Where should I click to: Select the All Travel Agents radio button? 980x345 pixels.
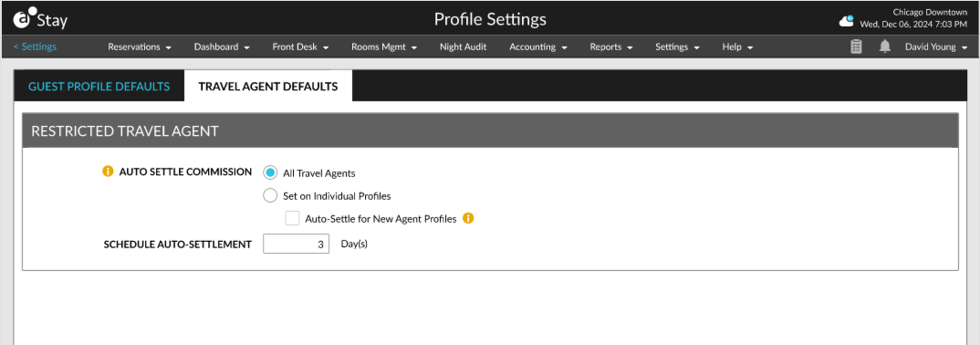[x=270, y=172]
